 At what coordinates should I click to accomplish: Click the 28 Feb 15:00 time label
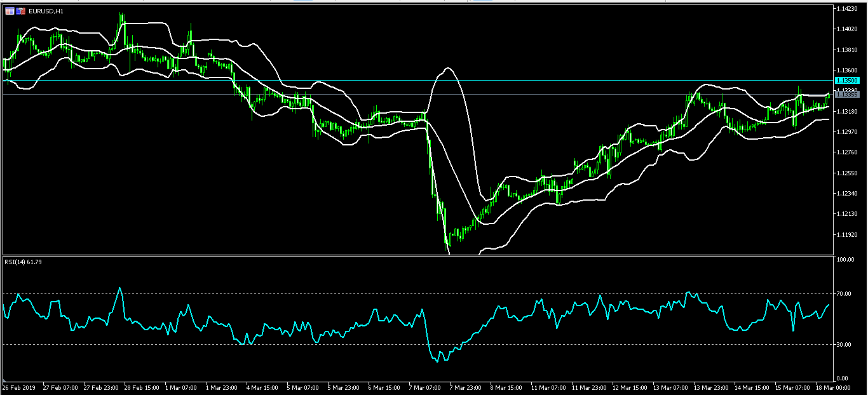(x=142, y=387)
